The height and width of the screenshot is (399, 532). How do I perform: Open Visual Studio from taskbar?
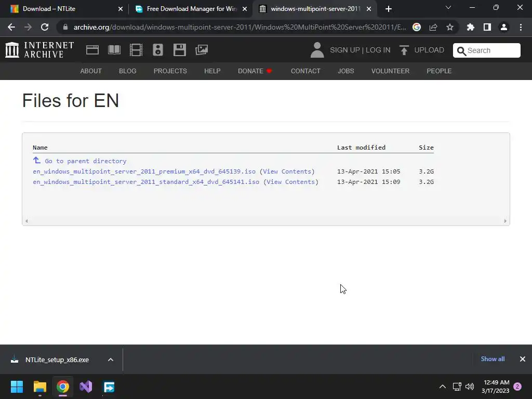86,387
